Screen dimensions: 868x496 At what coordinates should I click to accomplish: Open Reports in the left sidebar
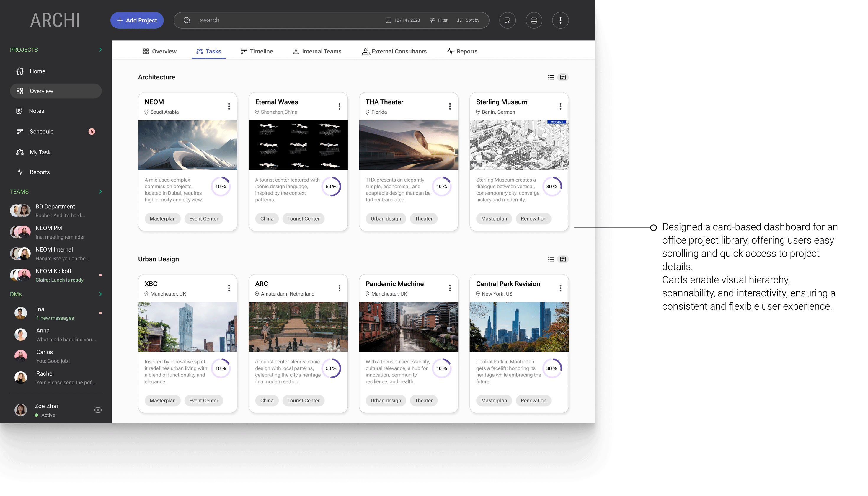coord(39,172)
